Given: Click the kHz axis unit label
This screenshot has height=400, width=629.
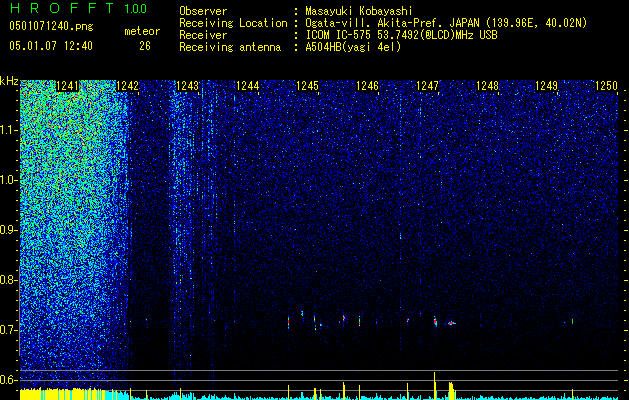Looking at the screenshot, I should click(x=9, y=81).
